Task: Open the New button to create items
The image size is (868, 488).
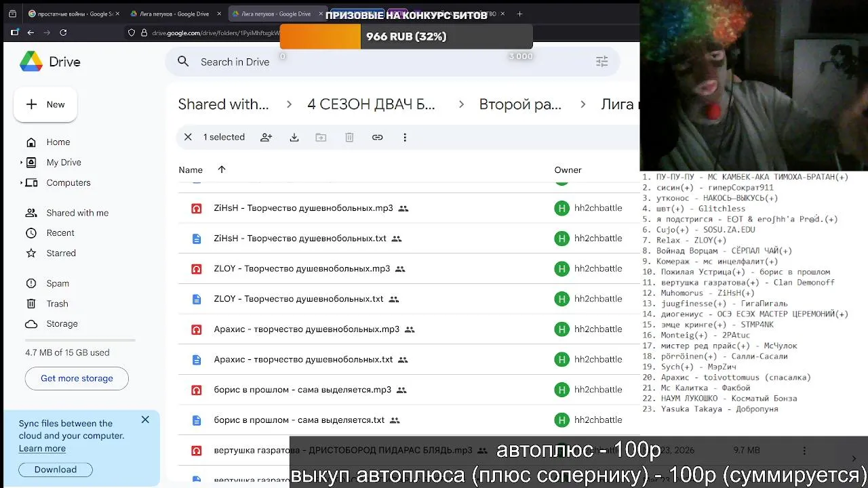Action: click(x=45, y=104)
